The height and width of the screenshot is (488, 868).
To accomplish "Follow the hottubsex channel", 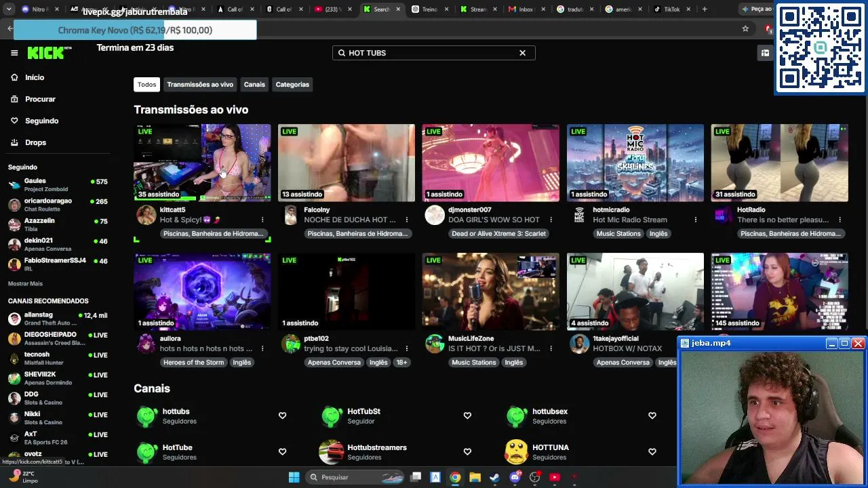I will (652, 415).
